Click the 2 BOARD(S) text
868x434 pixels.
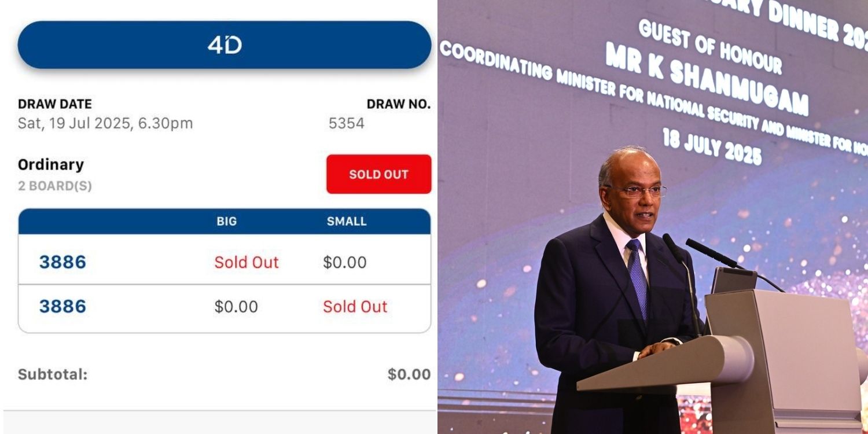point(55,186)
